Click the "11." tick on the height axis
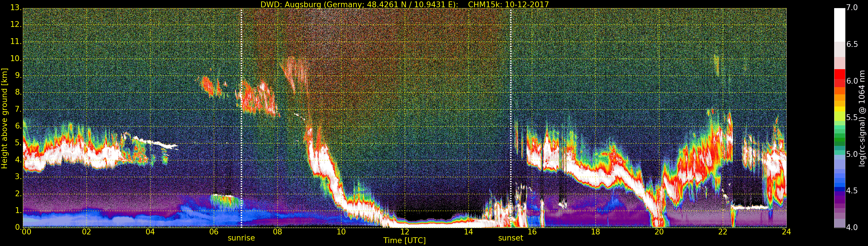Screen dimensions: 868x246 tap(16, 42)
